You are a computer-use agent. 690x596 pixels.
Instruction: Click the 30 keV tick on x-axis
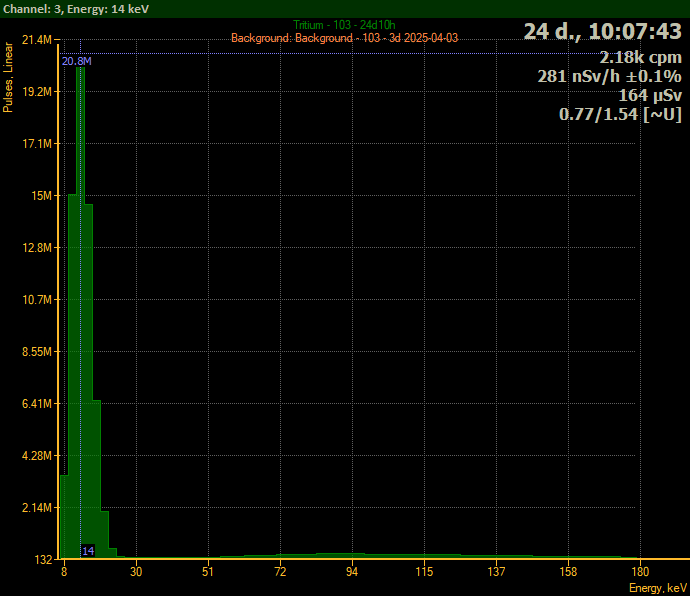tap(136, 573)
